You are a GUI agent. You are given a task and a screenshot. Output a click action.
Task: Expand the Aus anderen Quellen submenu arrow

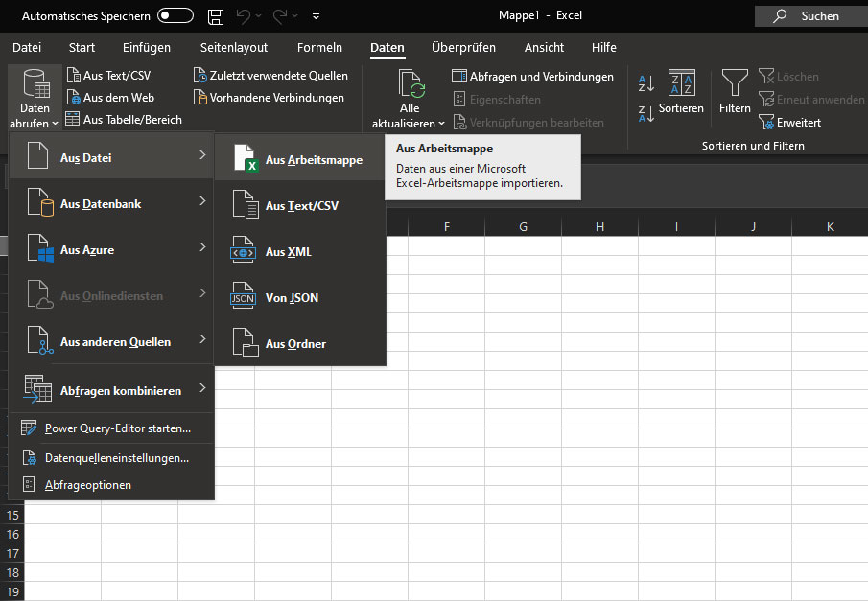click(x=202, y=338)
